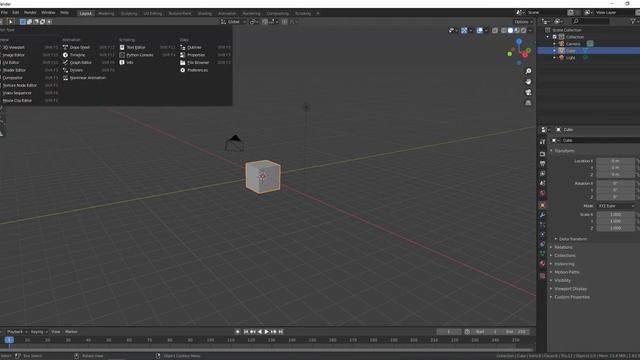
Task: Choose Dope Sheet editor type
Action: click(80, 47)
